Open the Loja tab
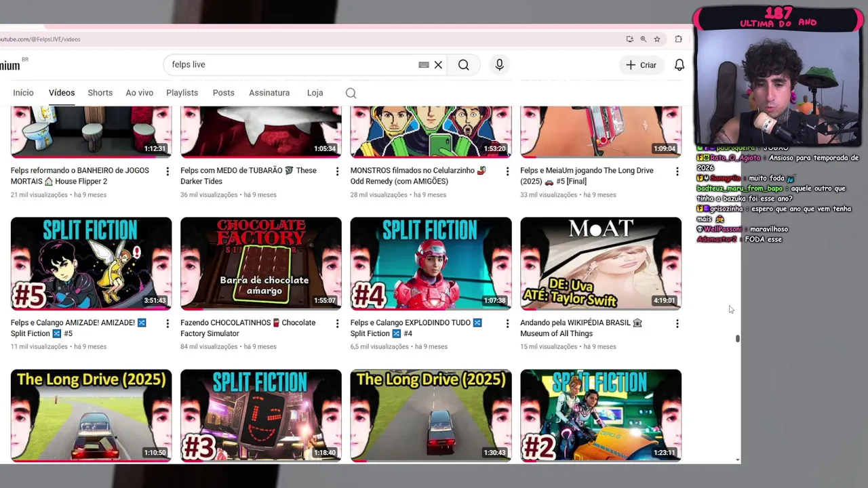The width and height of the screenshot is (868, 488). (x=315, y=93)
